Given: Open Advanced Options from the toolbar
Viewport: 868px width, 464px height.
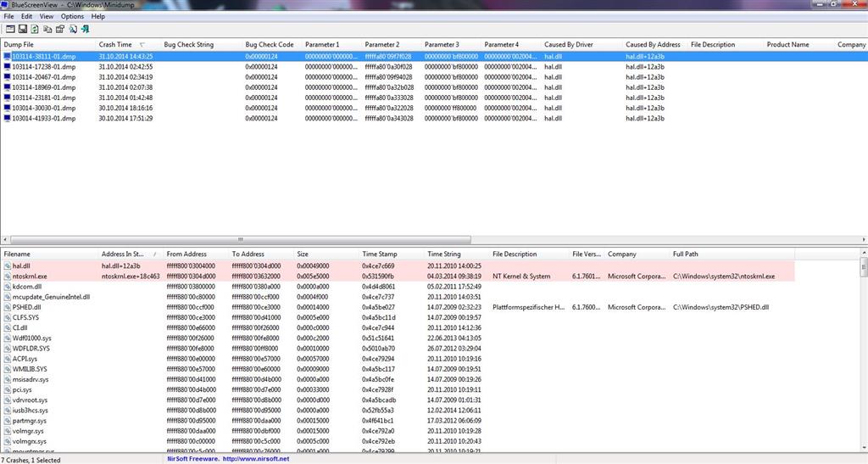Looking at the screenshot, I should [x=10, y=29].
